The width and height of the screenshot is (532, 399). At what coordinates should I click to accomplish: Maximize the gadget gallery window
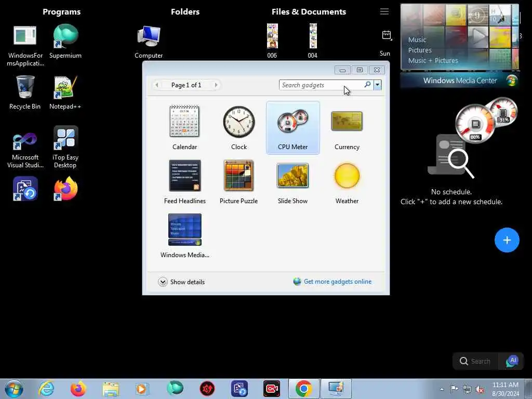pyautogui.click(x=360, y=70)
